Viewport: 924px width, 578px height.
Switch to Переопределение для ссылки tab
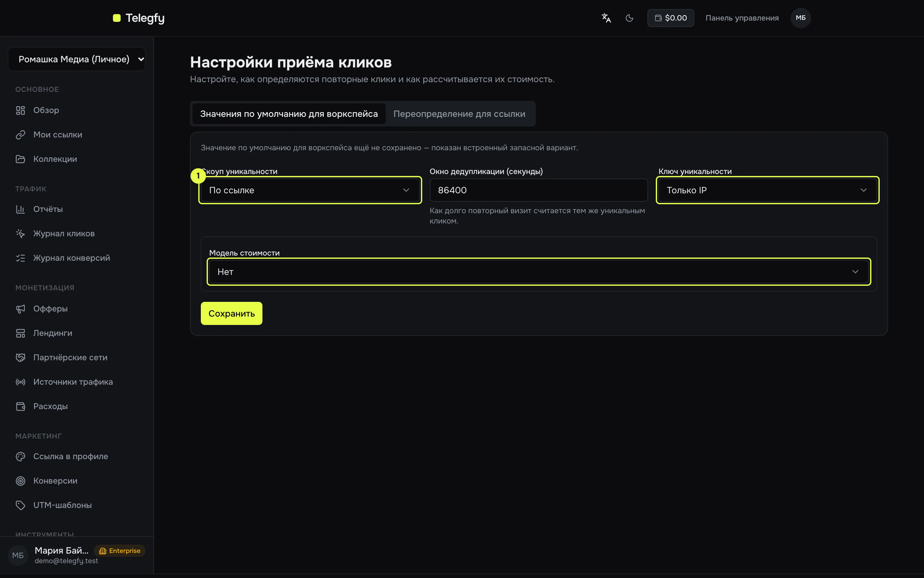point(459,114)
